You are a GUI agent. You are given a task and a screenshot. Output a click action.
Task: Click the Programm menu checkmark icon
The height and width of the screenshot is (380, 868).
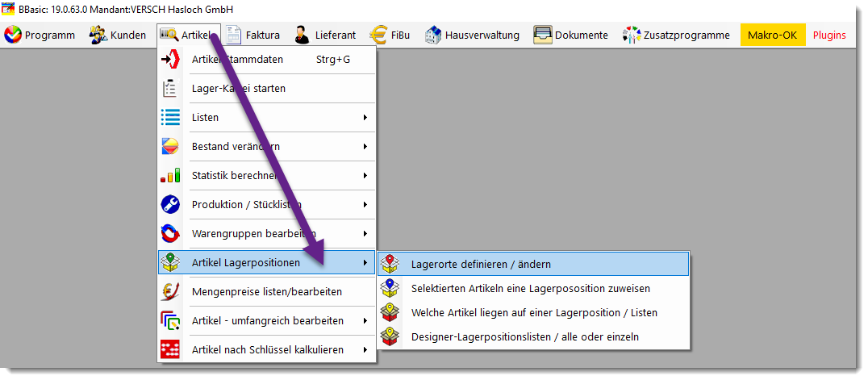(x=13, y=35)
